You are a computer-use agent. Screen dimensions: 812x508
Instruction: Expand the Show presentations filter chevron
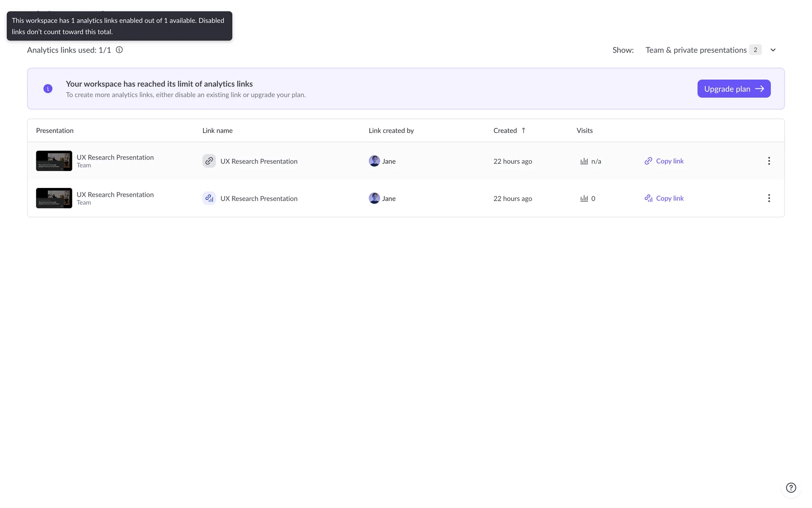[773, 50]
